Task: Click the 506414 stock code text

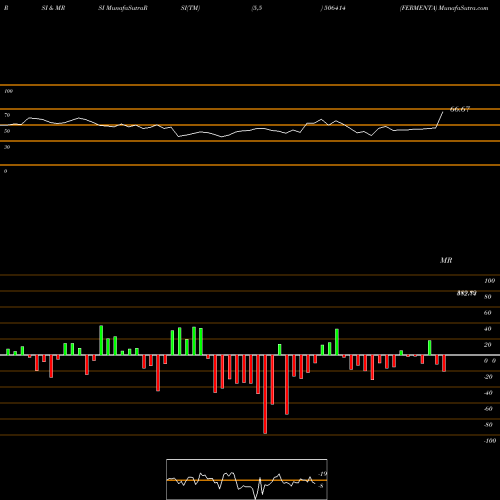Action: coord(335,8)
